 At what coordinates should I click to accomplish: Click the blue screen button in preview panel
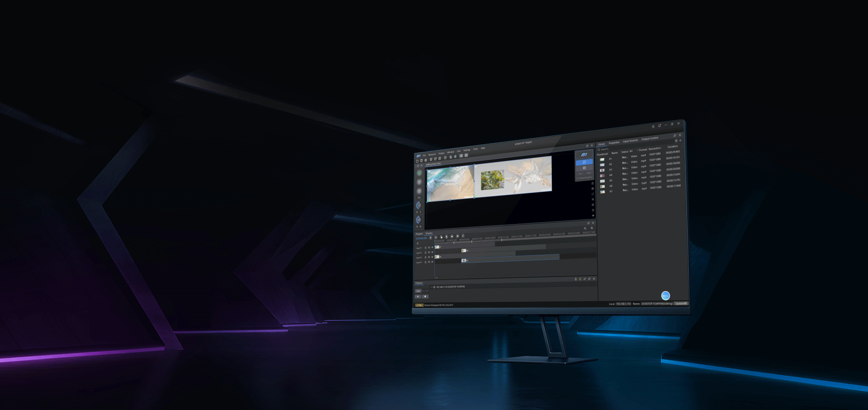[x=584, y=162]
